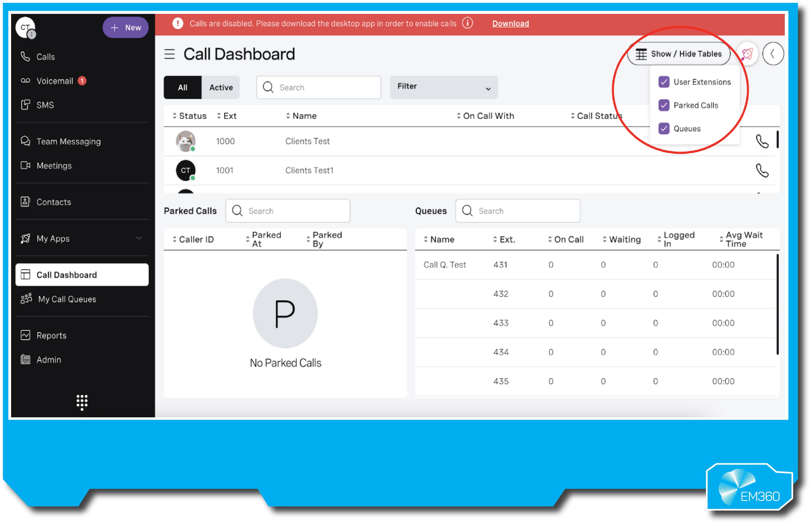Collapse the panel with the chevron button
812x525 pixels.
pyautogui.click(x=773, y=54)
